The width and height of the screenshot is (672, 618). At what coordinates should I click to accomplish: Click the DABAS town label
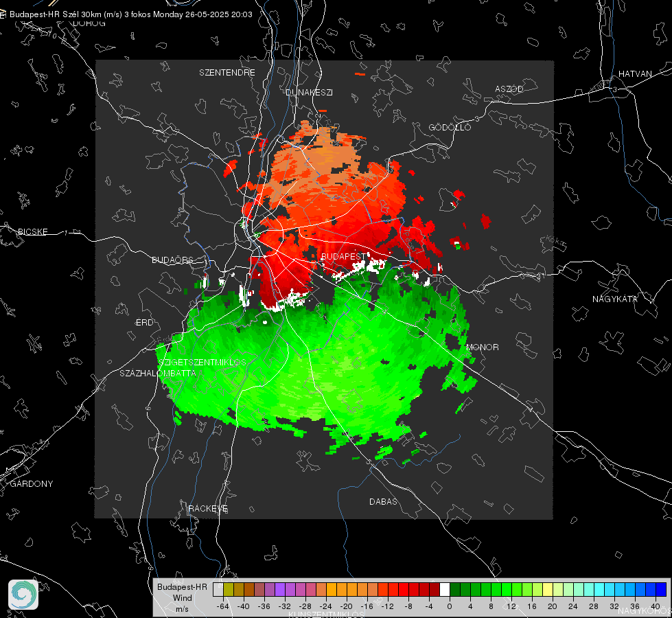tap(383, 501)
